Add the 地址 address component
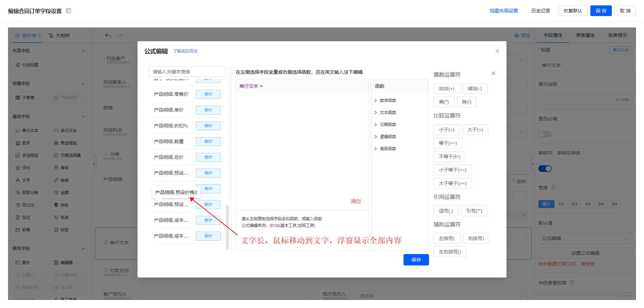Image resolution: width=644 pixels, height=308 pixels. [x=69, y=205]
